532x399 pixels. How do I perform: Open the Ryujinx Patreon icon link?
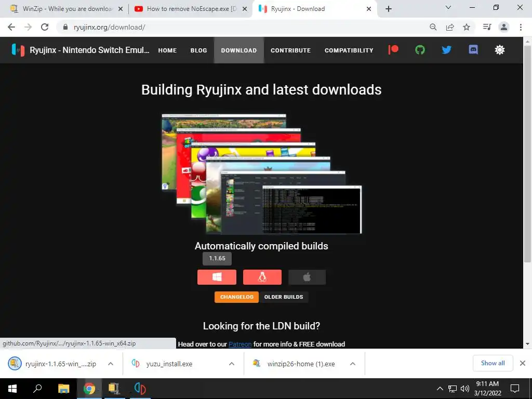coord(393,50)
